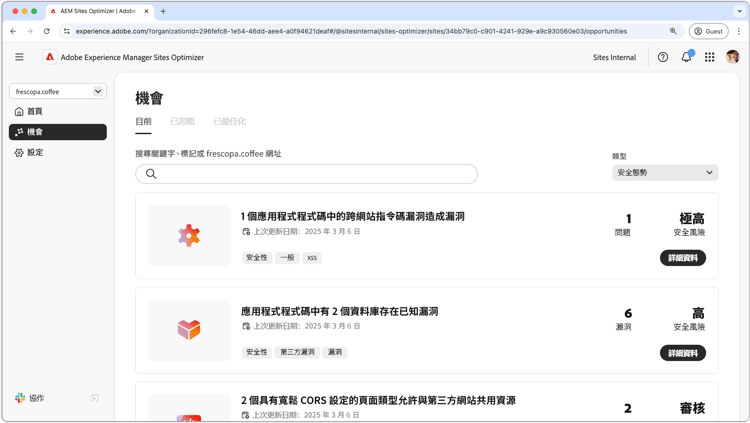
Task: Click the 一般 tag
Action: 287,258
